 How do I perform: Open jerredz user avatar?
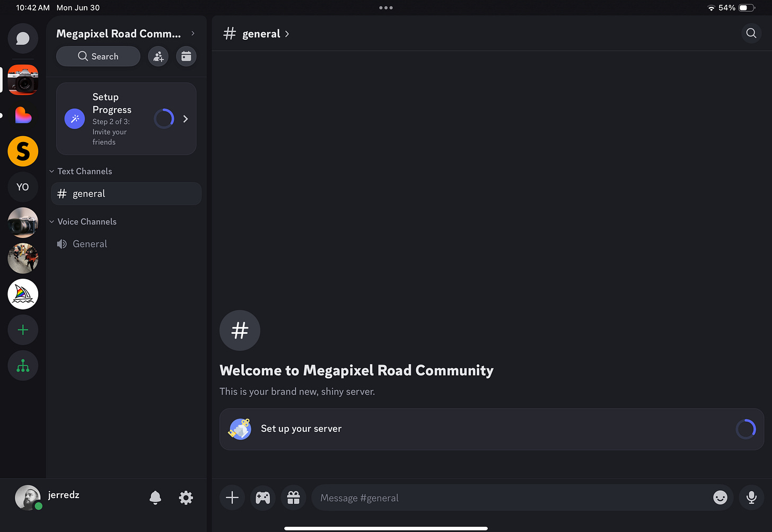click(28, 498)
